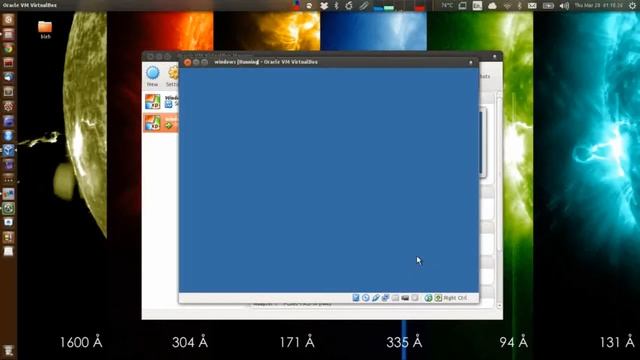640x360 pixels.
Task: Click the temperature reading in top panel
Action: click(447, 5)
